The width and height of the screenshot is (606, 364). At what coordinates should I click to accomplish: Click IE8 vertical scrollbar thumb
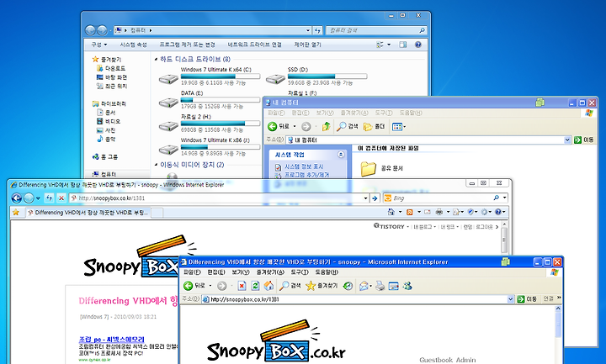[504, 240]
